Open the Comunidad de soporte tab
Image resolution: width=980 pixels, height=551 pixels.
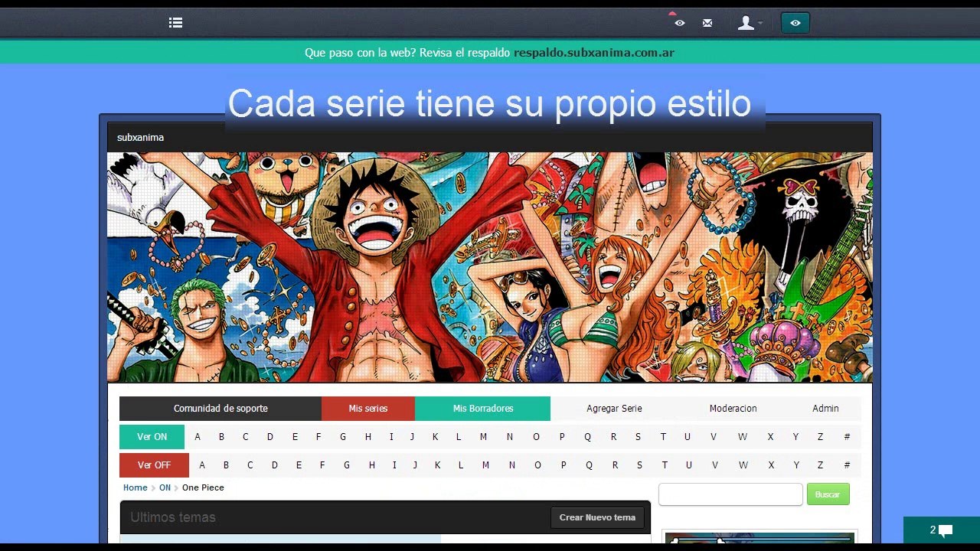[220, 409]
